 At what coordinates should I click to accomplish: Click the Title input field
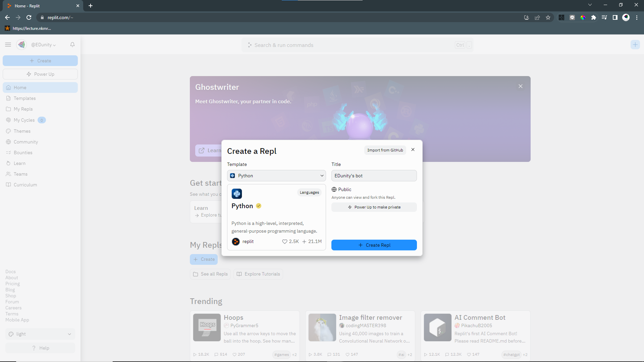pyautogui.click(x=374, y=176)
